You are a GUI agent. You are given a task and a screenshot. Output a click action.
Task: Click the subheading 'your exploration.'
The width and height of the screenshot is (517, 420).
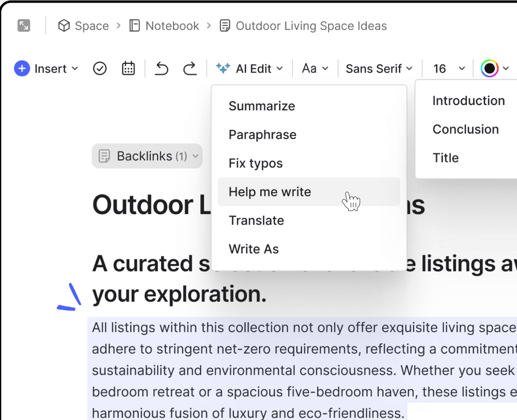179,294
